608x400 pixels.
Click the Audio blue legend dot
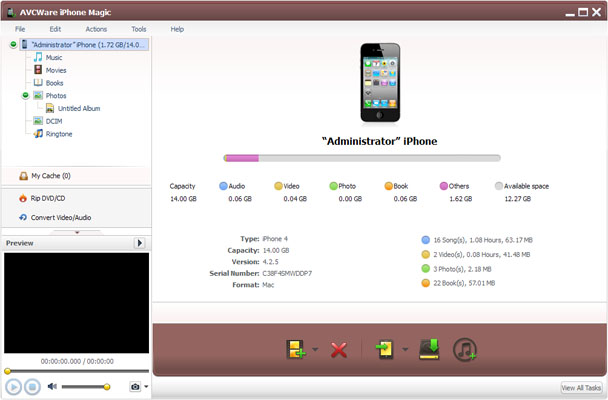(223, 186)
